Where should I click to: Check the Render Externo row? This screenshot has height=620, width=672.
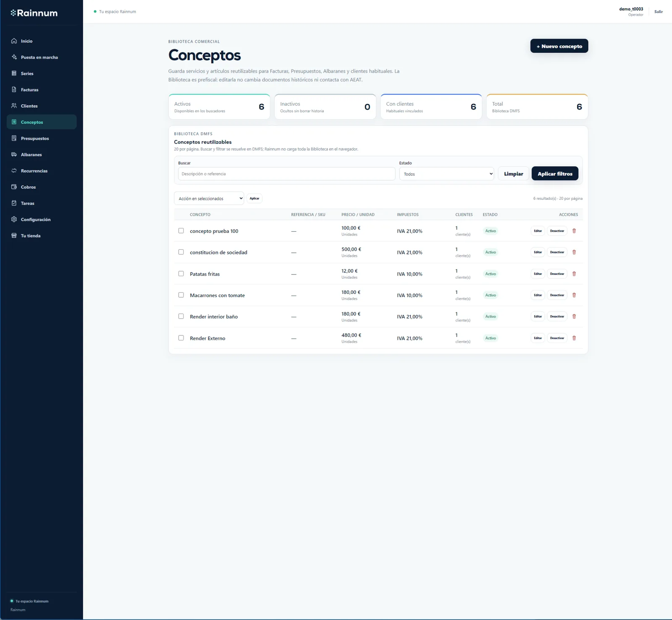[181, 338]
